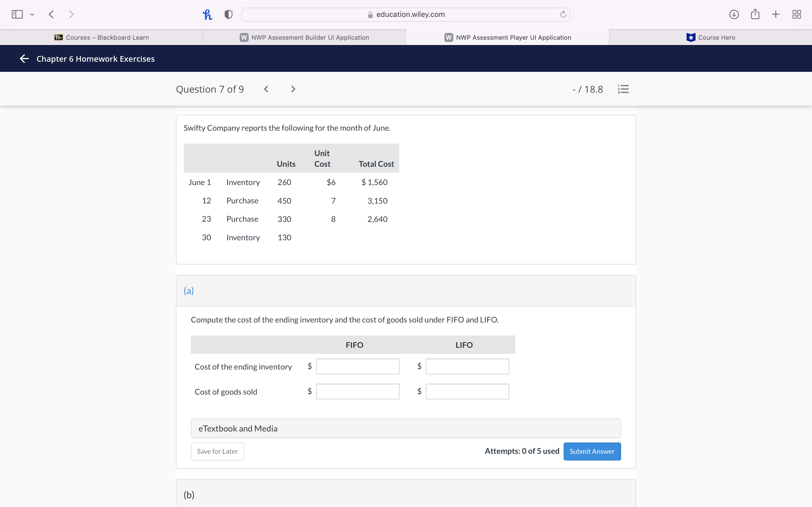Image resolution: width=812 pixels, height=507 pixels.
Task: Open the sidebar dropdown chevron
Action: click(32, 14)
